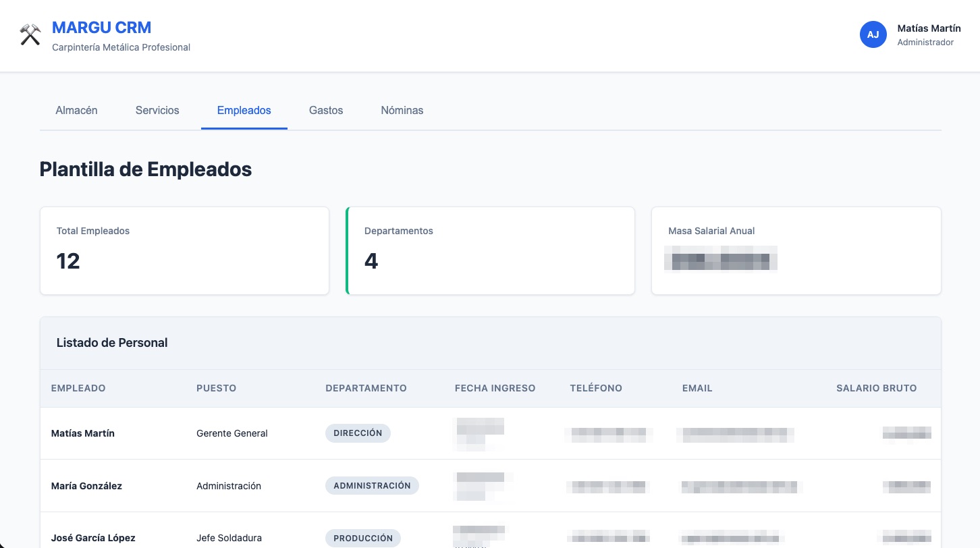
Task: Click the Total Empleados card
Action: (x=184, y=250)
